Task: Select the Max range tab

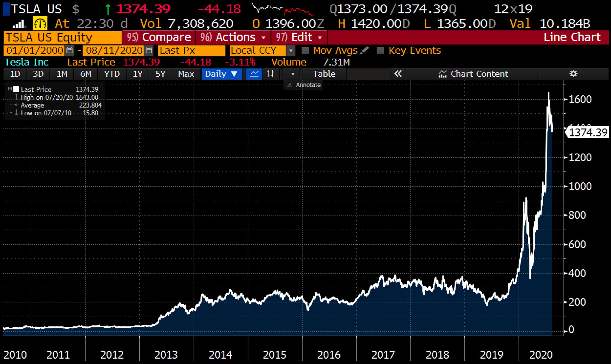Action: click(x=186, y=74)
